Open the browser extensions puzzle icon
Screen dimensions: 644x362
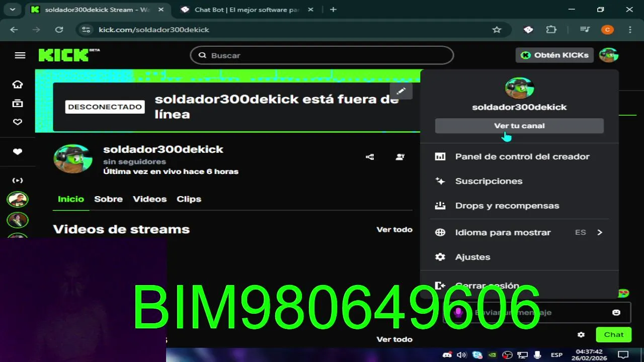click(551, 30)
